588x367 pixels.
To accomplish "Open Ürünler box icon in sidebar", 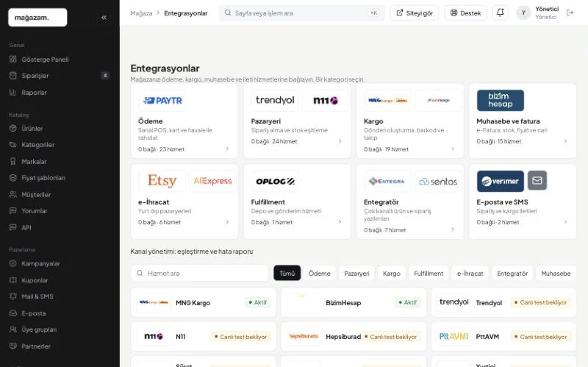I will coord(13,128).
